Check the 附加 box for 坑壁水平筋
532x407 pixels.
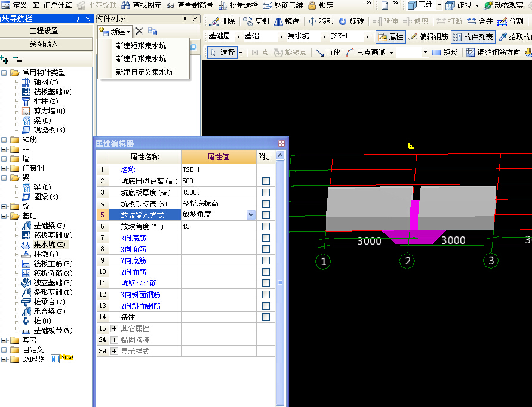point(266,283)
